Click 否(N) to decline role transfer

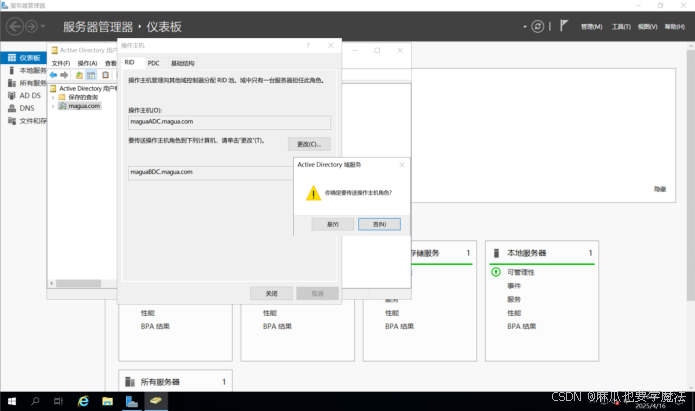pos(379,224)
